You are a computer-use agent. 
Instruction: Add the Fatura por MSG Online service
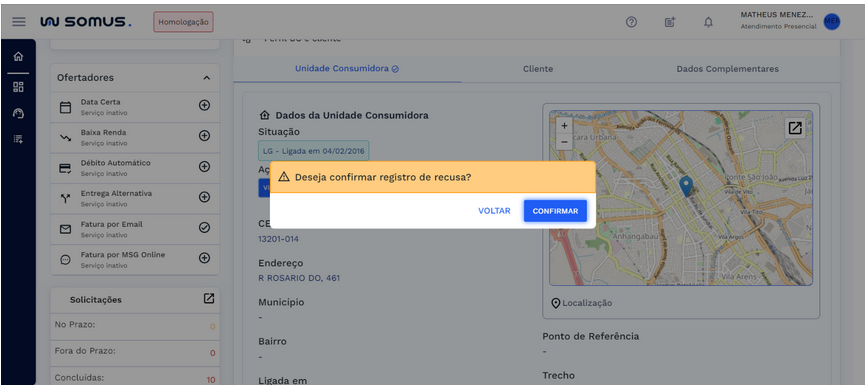(204, 257)
